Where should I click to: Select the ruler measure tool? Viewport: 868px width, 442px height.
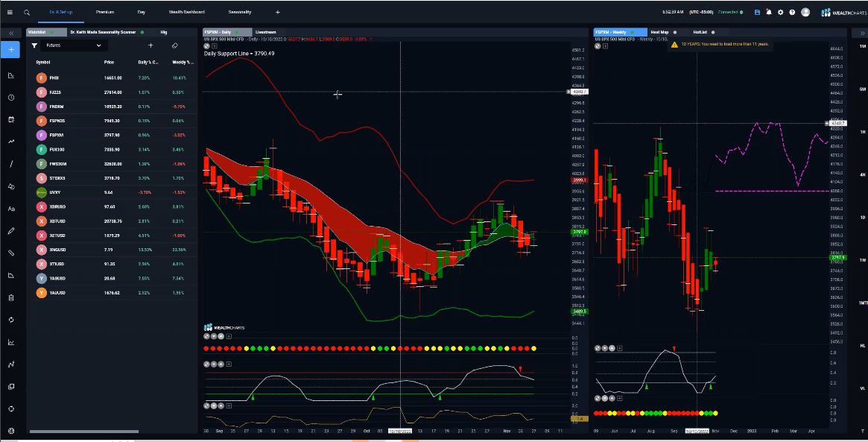(x=11, y=253)
